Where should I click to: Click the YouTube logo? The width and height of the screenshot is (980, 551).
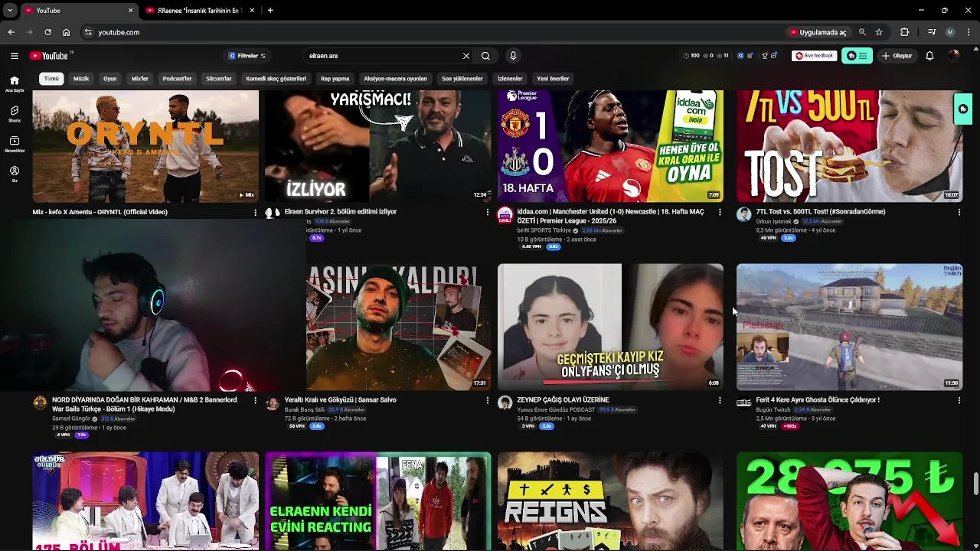51,56
